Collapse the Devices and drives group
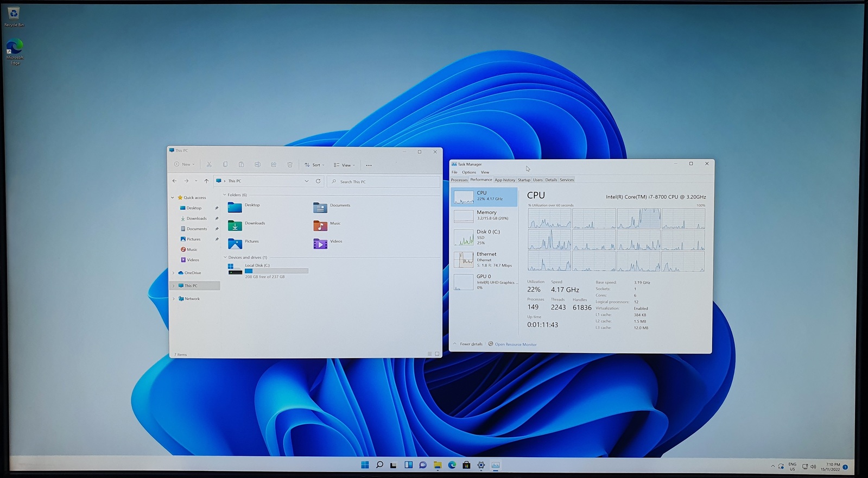 click(x=225, y=257)
